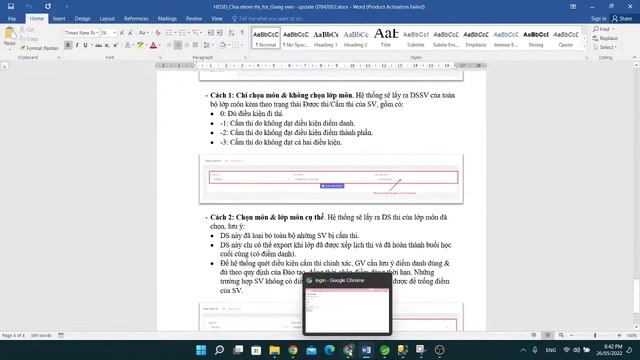Click the Save icon in the title bar
Viewport: 640px width, 360px height.
(11, 7)
